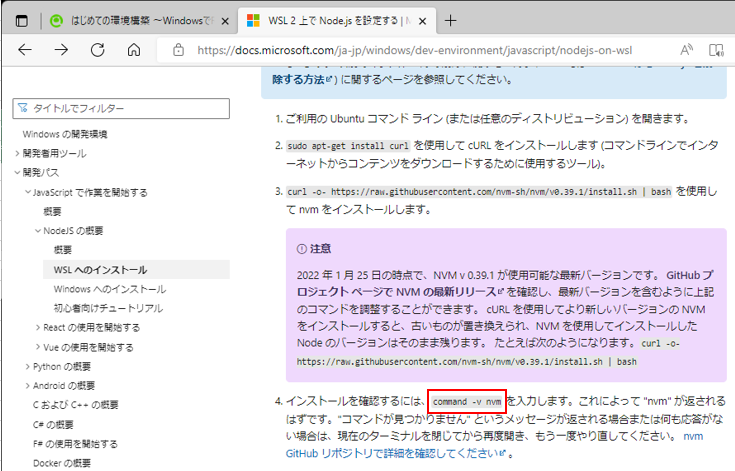
Task: Follow the 除する方法 link
Action: click(302, 79)
